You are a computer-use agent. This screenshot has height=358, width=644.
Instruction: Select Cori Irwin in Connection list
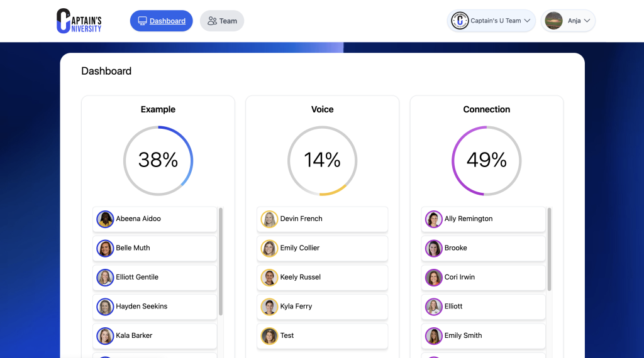[483, 277]
